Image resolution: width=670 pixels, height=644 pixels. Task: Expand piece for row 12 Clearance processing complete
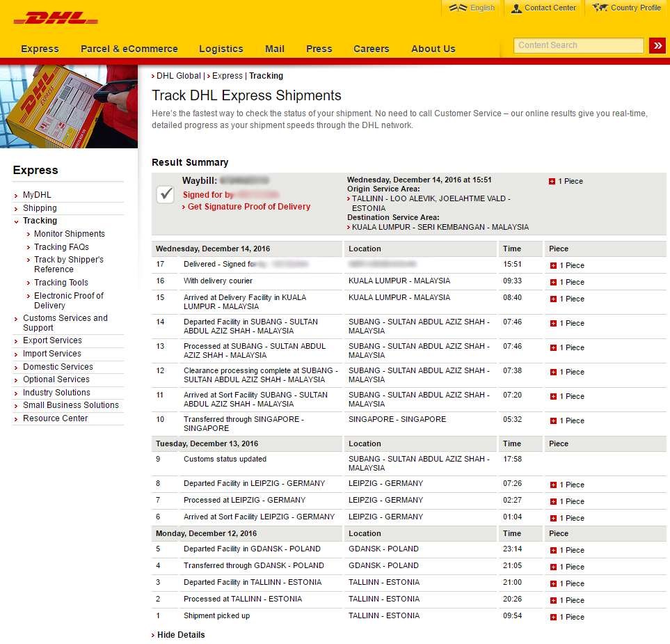point(553,372)
